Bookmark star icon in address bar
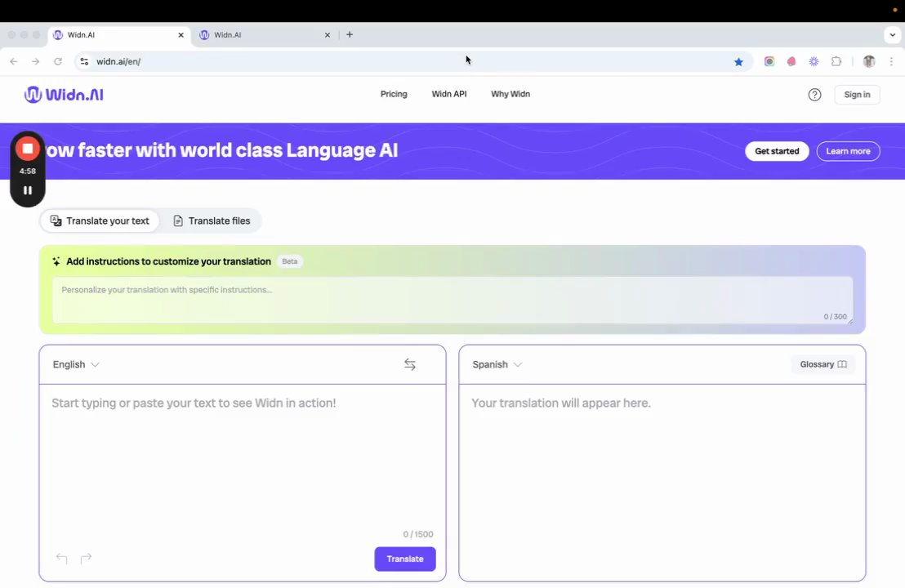The height and width of the screenshot is (588, 905). pyautogui.click(x=738, y=62)
